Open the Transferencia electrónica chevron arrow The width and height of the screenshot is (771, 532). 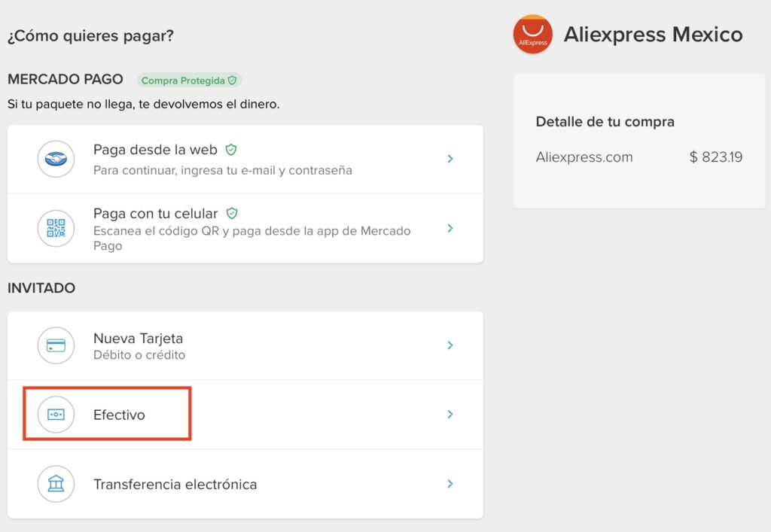(x=450, y=484)
